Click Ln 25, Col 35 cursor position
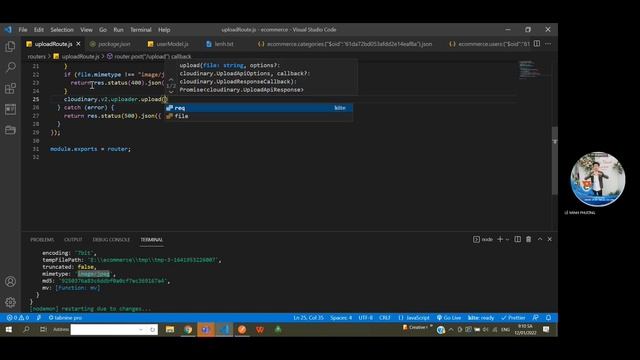 point(309,318)
